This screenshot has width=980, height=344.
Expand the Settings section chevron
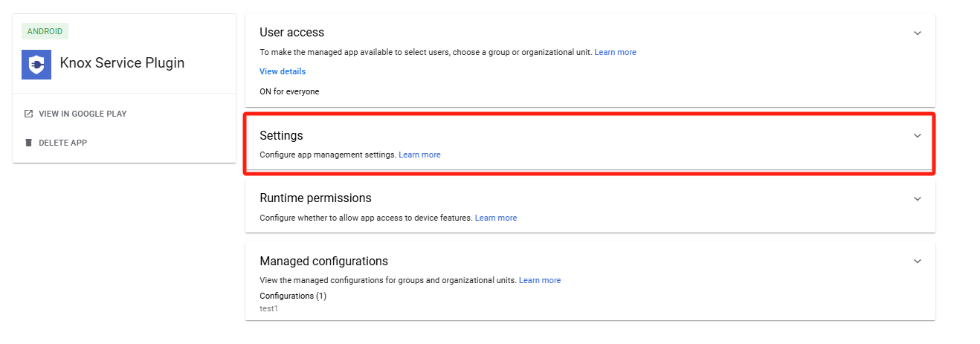(918, 136)
